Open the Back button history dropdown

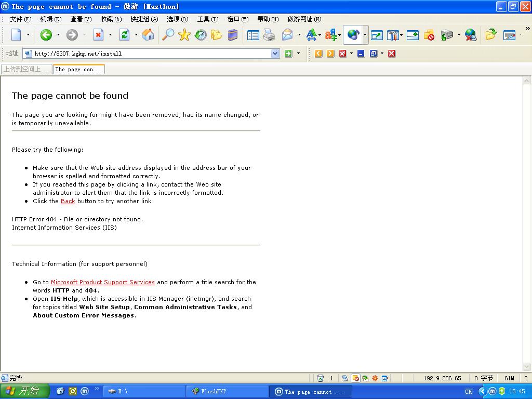[58, 35]
